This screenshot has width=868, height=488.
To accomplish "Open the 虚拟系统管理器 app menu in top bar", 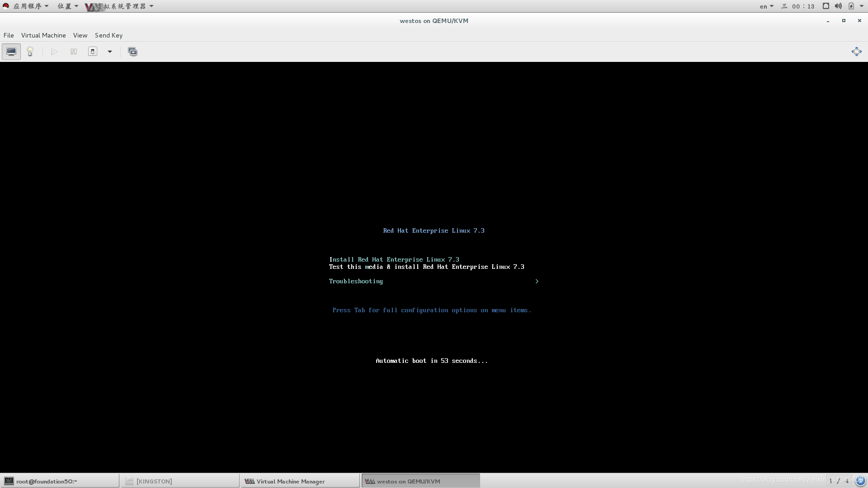I will 120,6.
